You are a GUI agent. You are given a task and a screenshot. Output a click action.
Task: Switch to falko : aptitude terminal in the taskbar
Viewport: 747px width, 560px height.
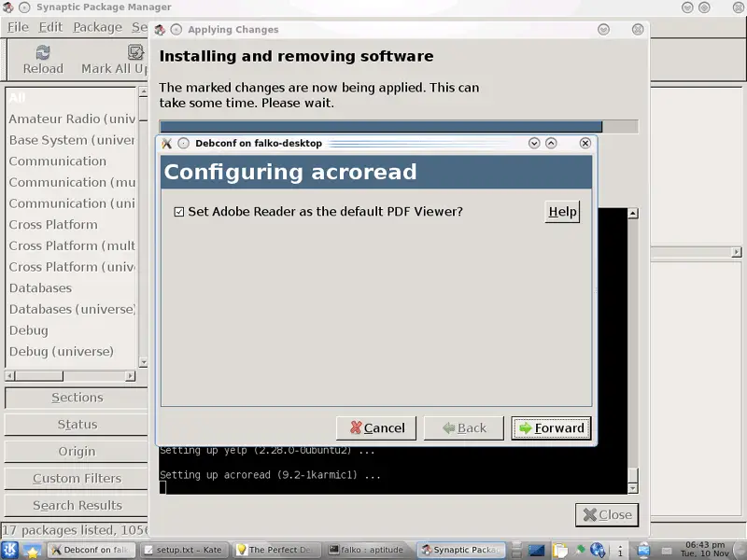click(369, 550)
